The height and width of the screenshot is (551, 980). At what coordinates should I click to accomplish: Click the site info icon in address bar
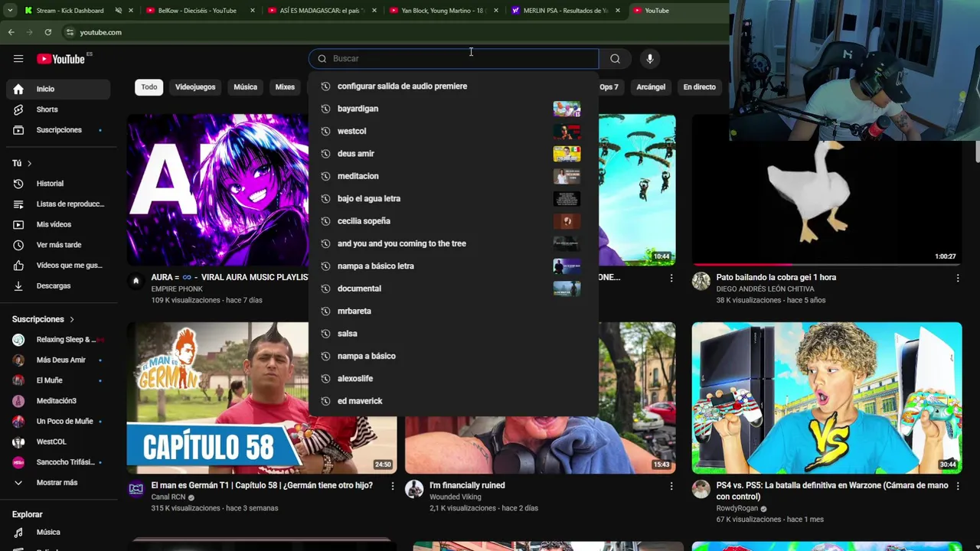tap(70, 32)
